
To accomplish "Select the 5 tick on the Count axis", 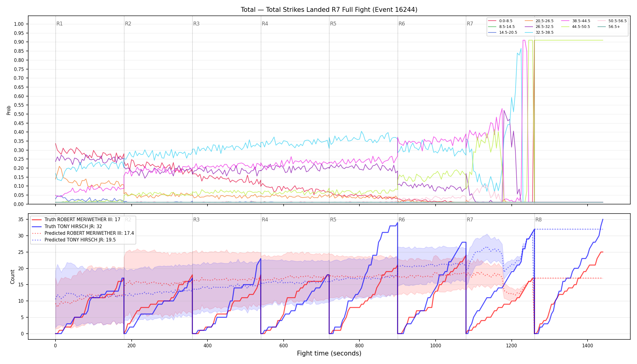I will click(x=22, y=318).
